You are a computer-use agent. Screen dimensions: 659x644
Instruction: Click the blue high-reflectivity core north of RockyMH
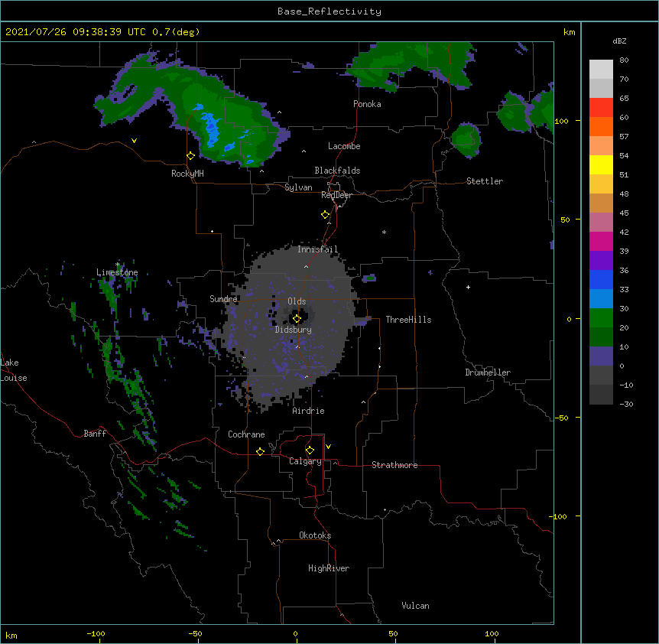point(211,126)
